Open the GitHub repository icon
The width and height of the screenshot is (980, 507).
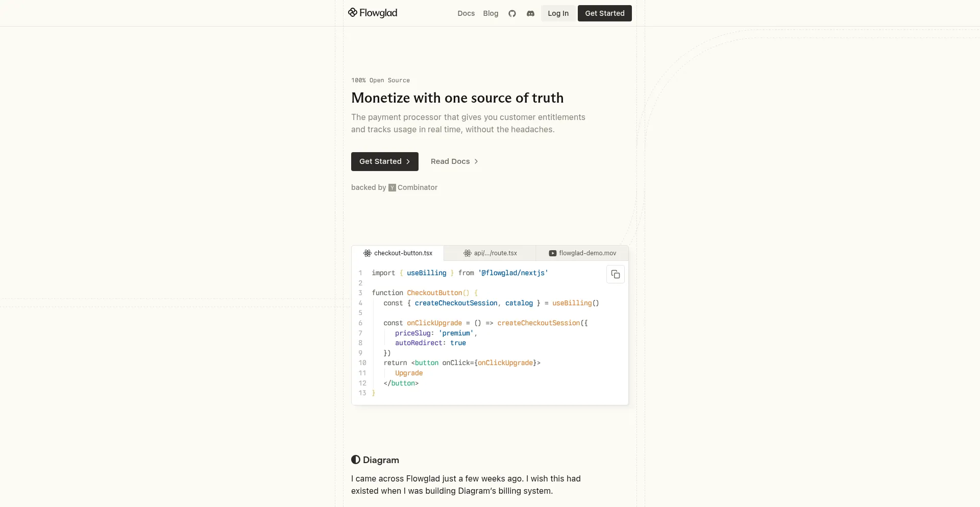click(x=512, y=14)
